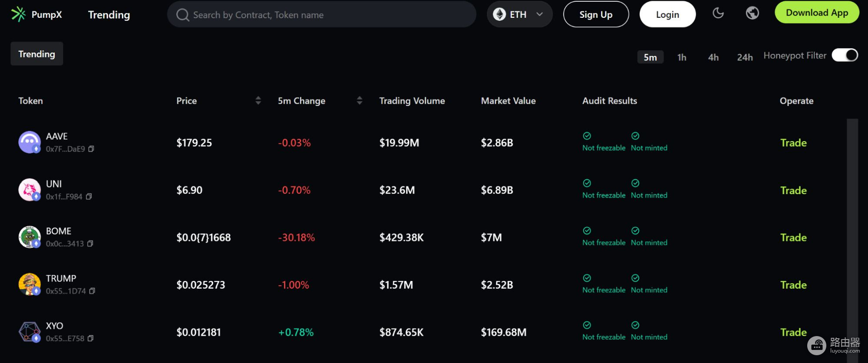
Task: Select the 1h timeframe tab
Action: coord(682,57)
